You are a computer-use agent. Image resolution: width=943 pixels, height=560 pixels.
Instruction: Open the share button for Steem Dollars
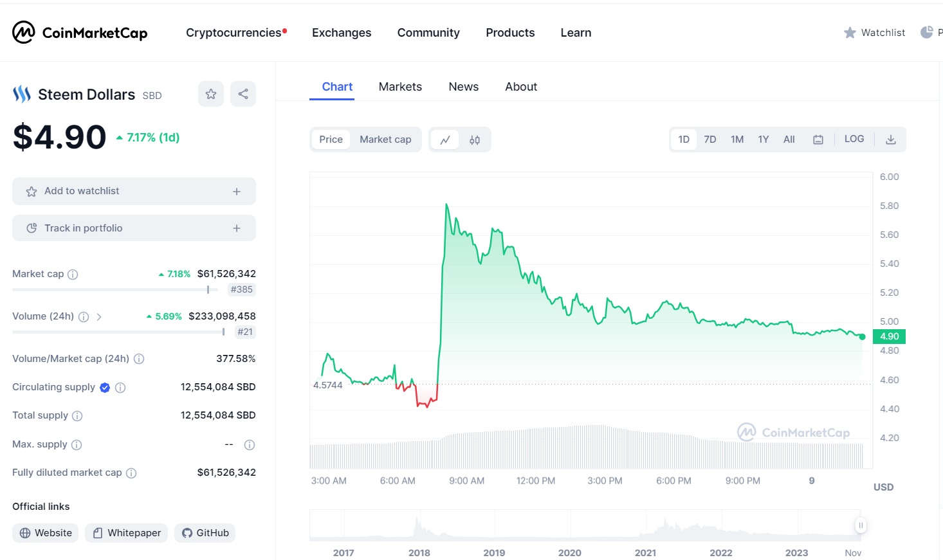coord(243,94)
